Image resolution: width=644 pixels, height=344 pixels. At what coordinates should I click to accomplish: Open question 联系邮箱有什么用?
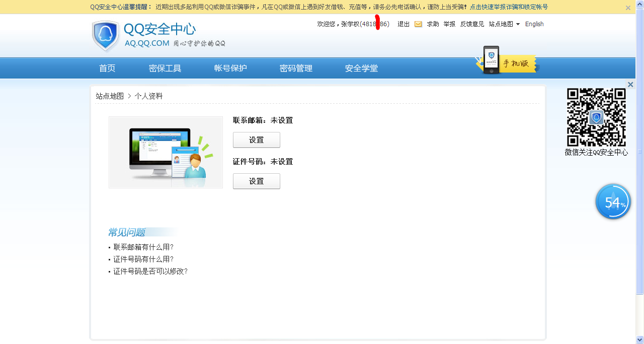143,247
